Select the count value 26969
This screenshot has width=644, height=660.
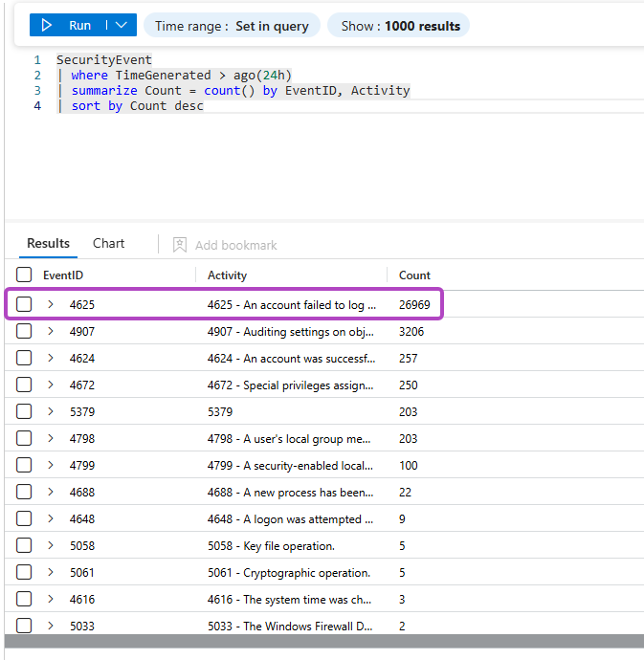(414, 305)
